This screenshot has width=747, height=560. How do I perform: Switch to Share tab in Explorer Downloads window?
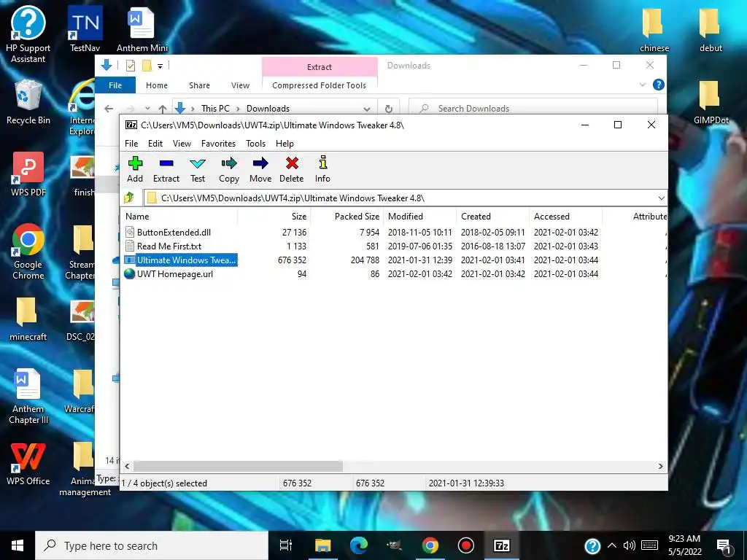199,85
